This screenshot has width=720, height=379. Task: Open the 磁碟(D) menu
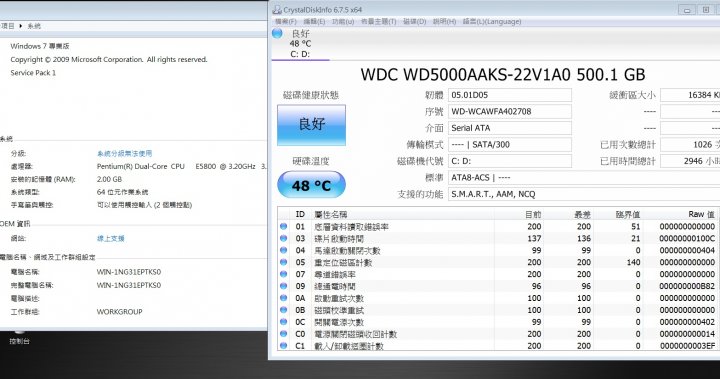coord(415,22)
